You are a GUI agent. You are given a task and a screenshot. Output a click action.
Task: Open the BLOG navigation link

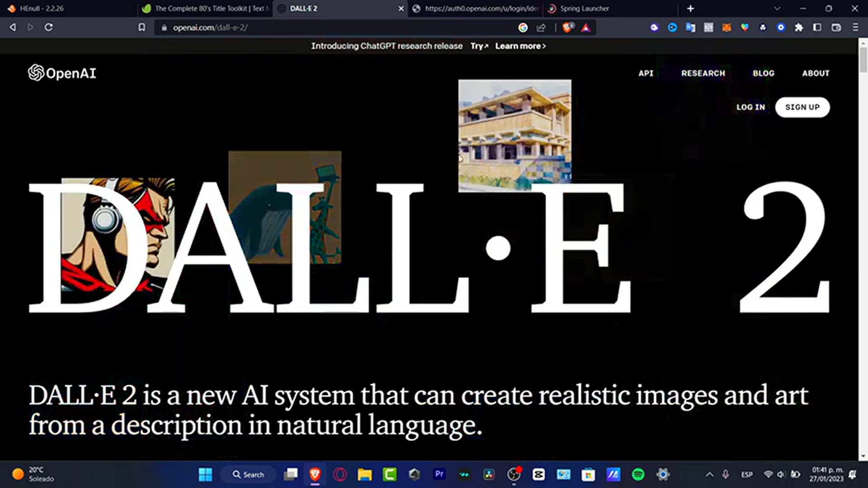[x=764, y=73]
